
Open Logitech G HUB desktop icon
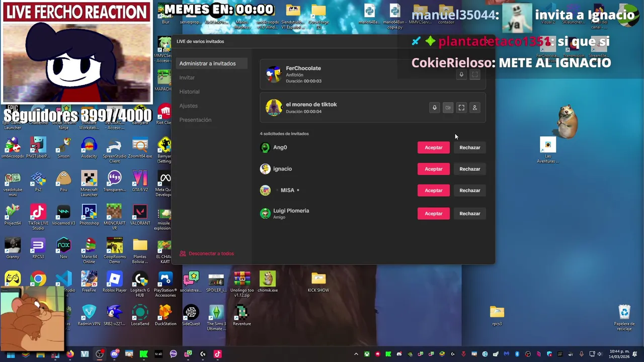click(x=140, y=284)
